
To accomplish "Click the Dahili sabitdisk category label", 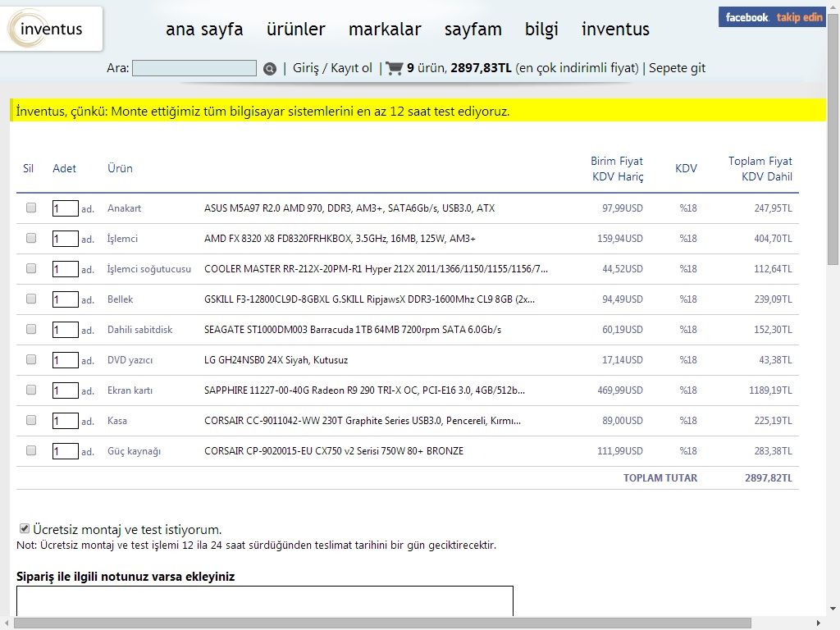I will pos(139,330).
